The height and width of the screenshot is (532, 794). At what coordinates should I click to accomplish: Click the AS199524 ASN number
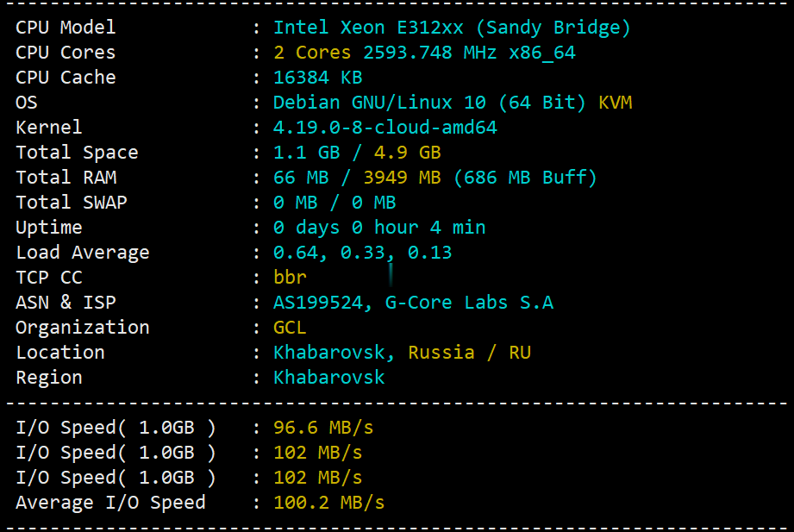pos(318,303)
